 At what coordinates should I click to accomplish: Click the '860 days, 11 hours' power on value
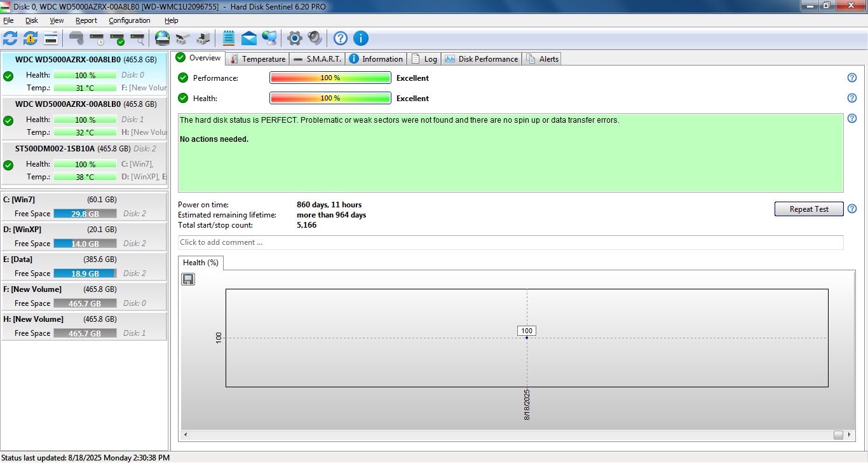click(x=329, y=205)
